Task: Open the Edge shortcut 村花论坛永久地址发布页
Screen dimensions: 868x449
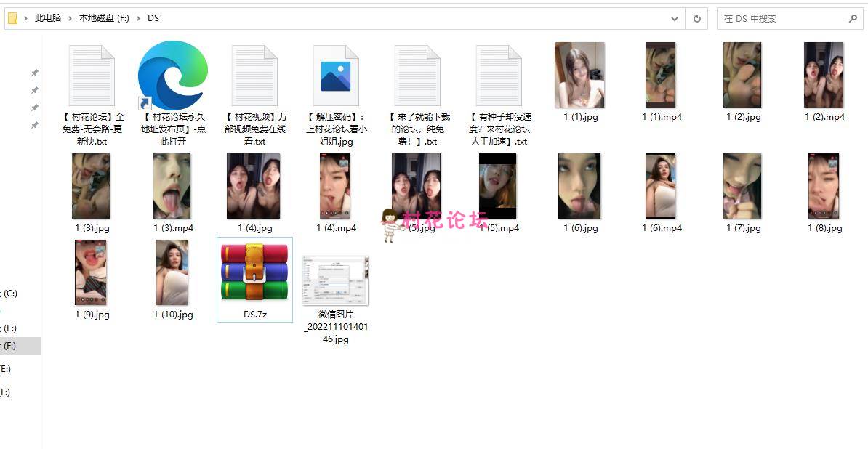Action: [173, 76]
